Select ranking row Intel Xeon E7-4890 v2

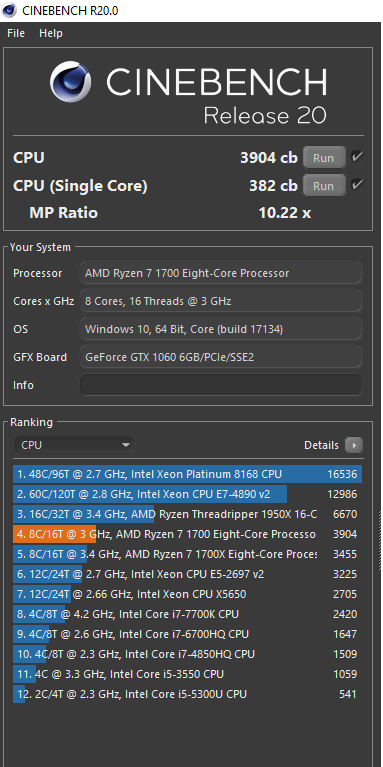click(187, 494)
